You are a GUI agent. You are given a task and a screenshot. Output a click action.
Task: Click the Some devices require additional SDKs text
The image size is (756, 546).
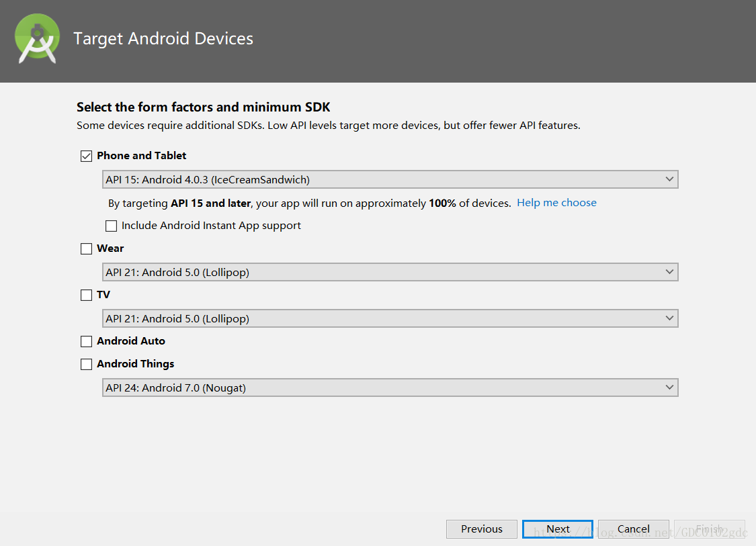coord(329,126)
